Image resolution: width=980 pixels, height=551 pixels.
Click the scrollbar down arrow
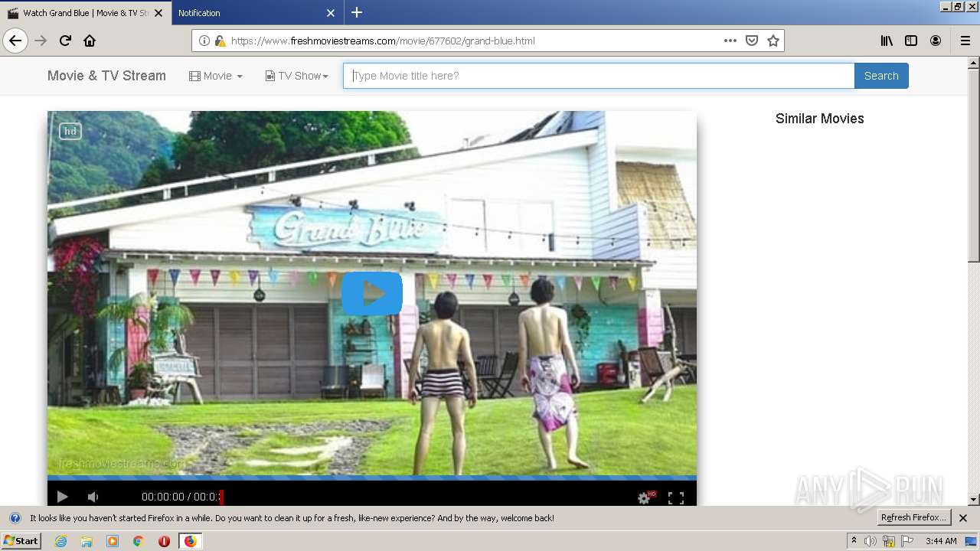click(x=974, y=500)
